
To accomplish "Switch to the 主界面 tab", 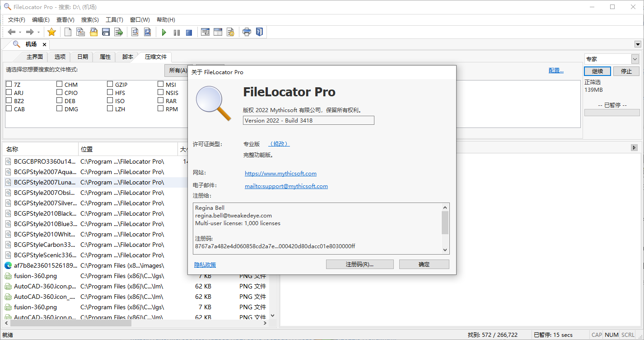I will click(35, 57).
